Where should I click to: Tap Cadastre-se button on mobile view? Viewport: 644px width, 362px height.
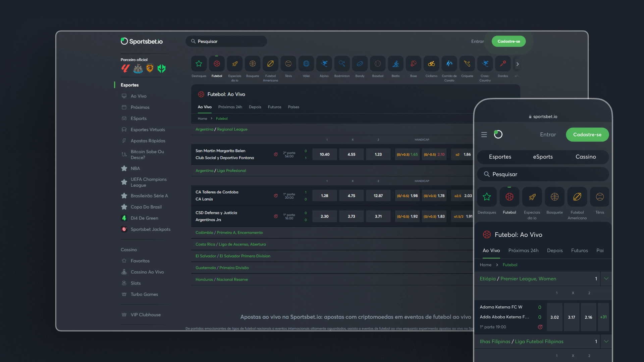pos(587,134)
